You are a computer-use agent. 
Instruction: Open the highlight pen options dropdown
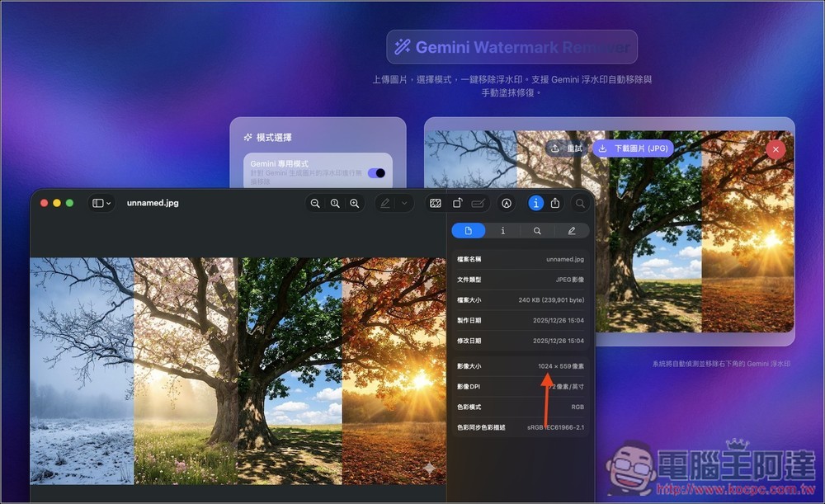point(404,203)
